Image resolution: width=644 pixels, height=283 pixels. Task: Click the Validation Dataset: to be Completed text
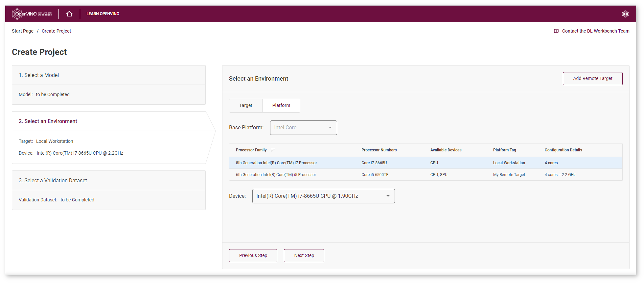point(56,200)
